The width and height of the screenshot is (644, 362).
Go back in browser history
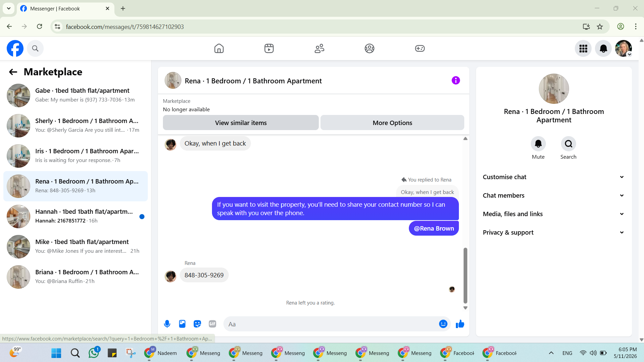coord(9,27)
